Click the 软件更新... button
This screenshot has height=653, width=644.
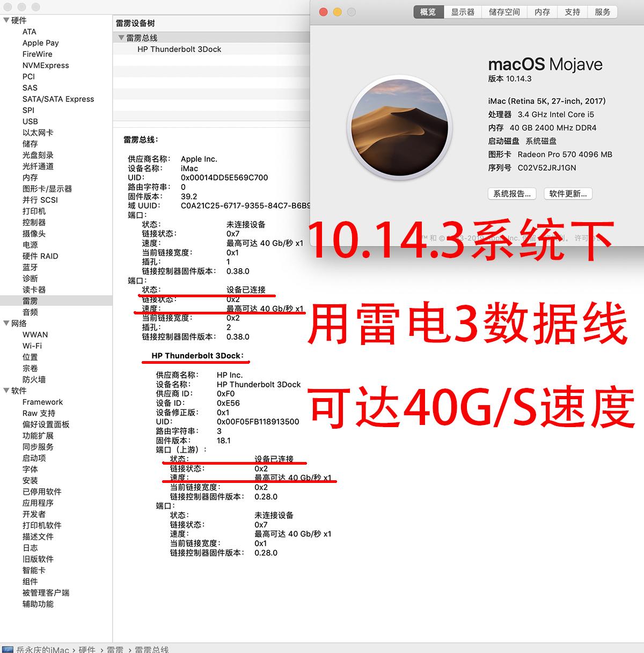pos(568,194)
